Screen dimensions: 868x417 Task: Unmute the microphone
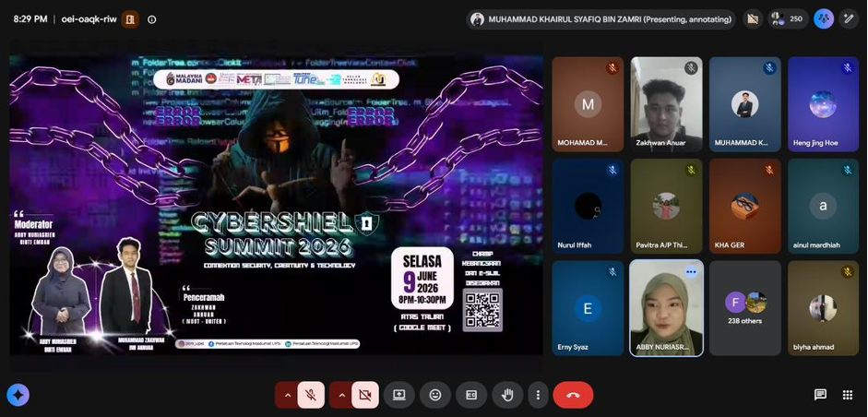tap(311, 395)
